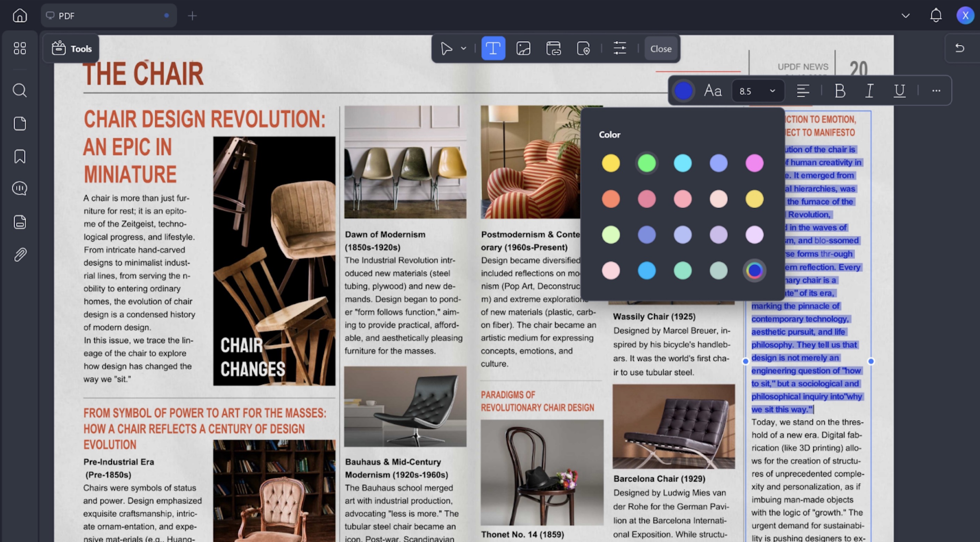The image size is (980, 542).
Task: Click the Close button in toolbar
Action: pos(661,49)
